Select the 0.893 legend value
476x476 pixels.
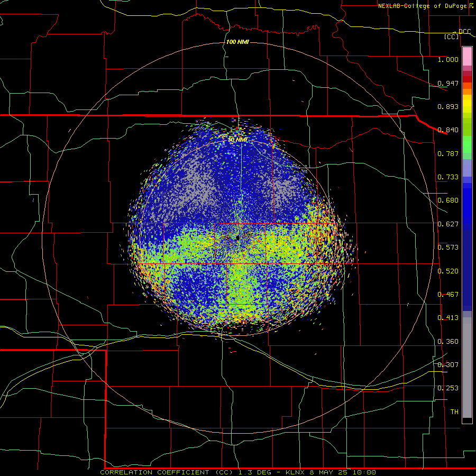[x=448, y=106]
